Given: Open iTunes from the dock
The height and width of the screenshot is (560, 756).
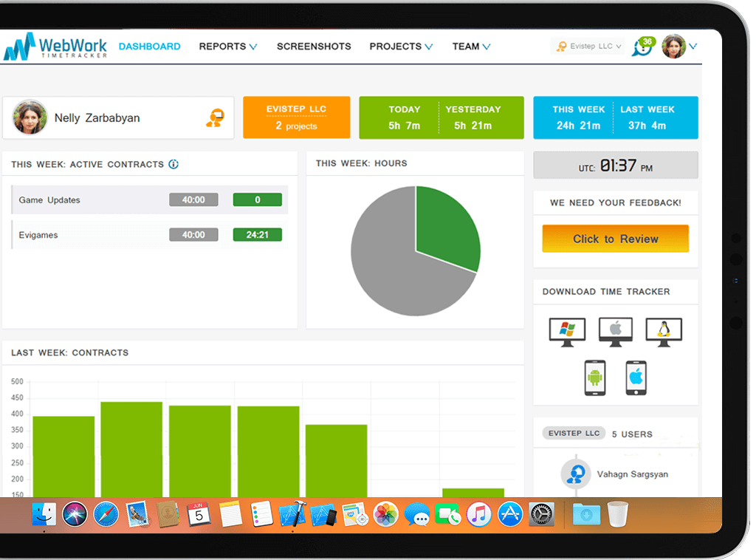Looking at the screenshot, I should pyautogui.click(x=478, y=514).
